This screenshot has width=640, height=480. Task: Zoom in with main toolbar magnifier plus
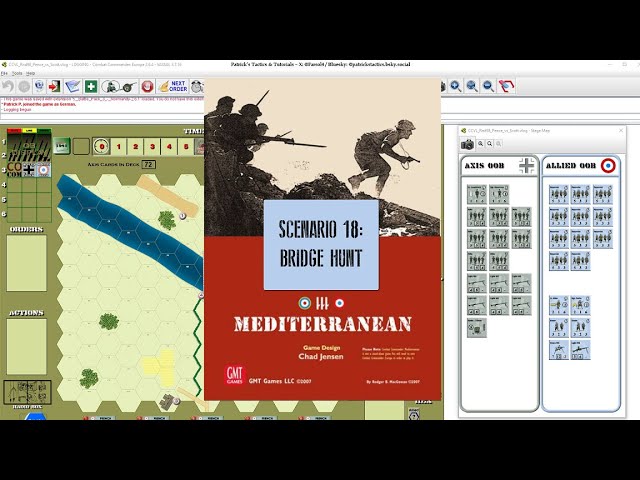tap(456, 86)
